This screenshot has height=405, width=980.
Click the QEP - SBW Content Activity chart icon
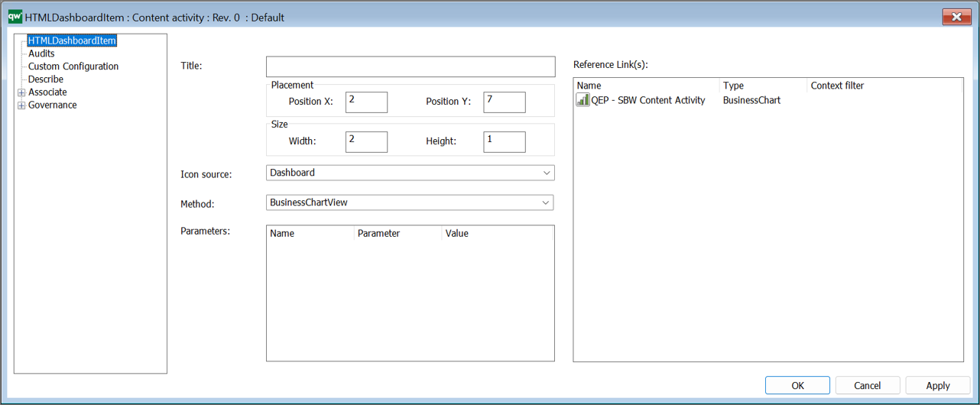(582, 99)
